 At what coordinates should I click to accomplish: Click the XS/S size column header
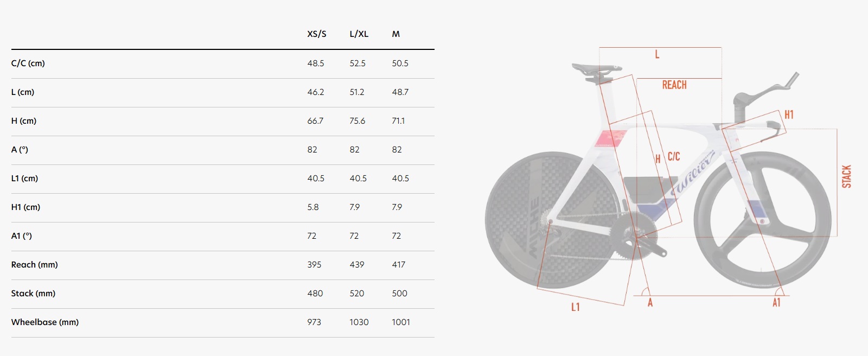[x=317, y=34]
